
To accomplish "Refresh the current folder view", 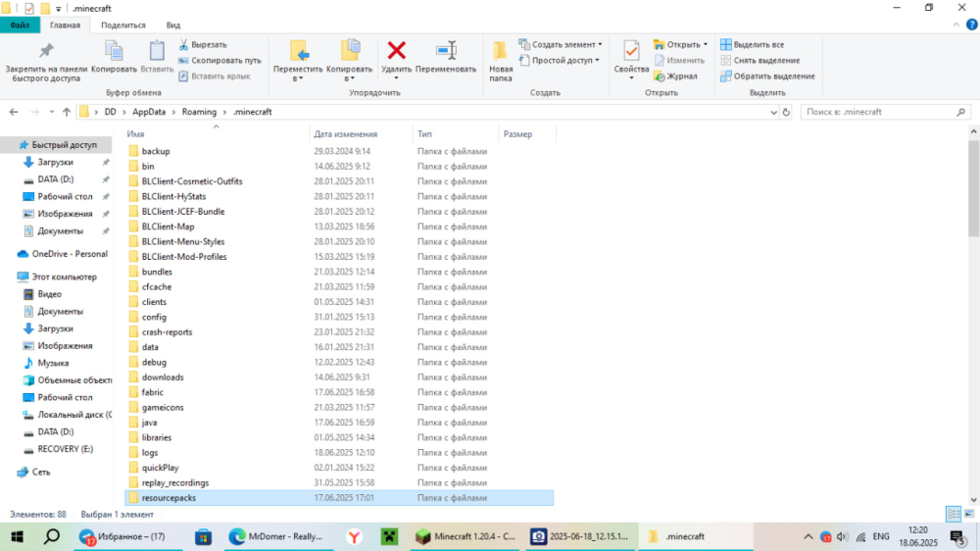I will pyautogui.click(x=786, y=112).
